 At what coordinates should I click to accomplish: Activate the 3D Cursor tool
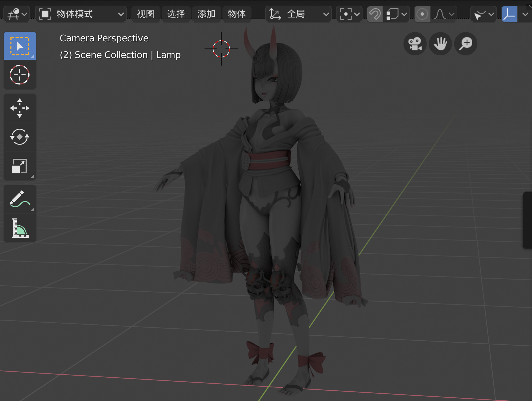(x=20, y=75)
